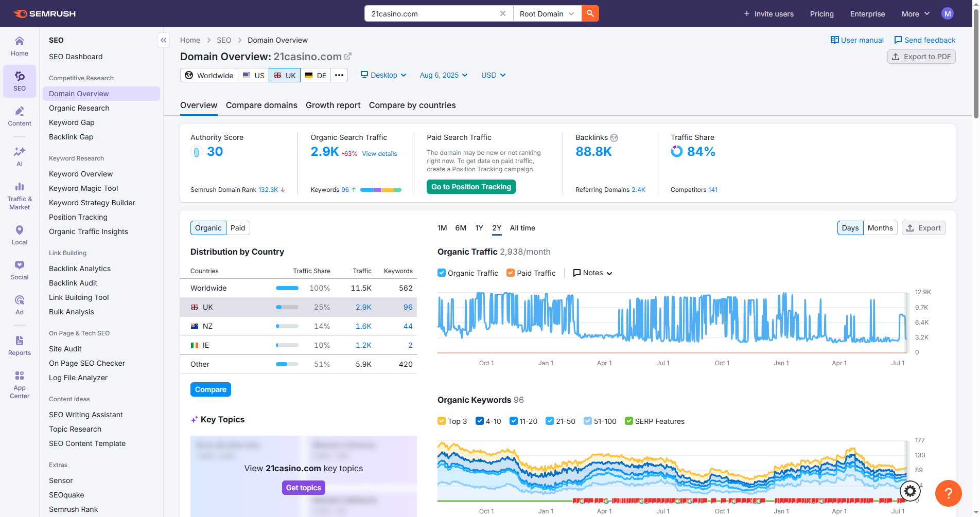Click the orange search magnifier button
Screen dimensions: 980x517
(590, 13)
